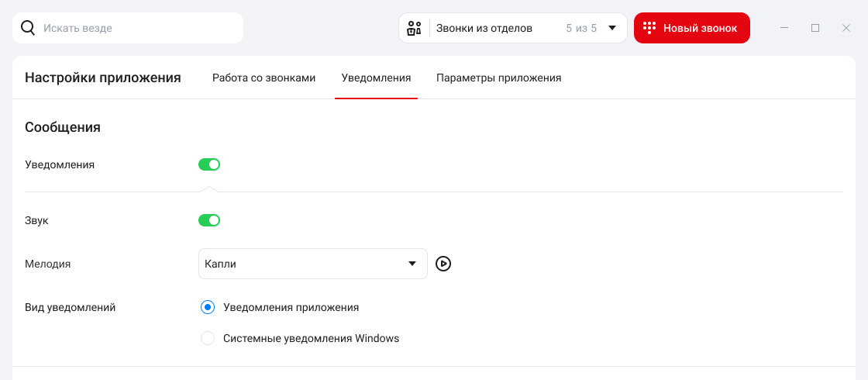Open the "Капли" melody dropdown
The image size is (868, 380).
(x=313, y=264)
